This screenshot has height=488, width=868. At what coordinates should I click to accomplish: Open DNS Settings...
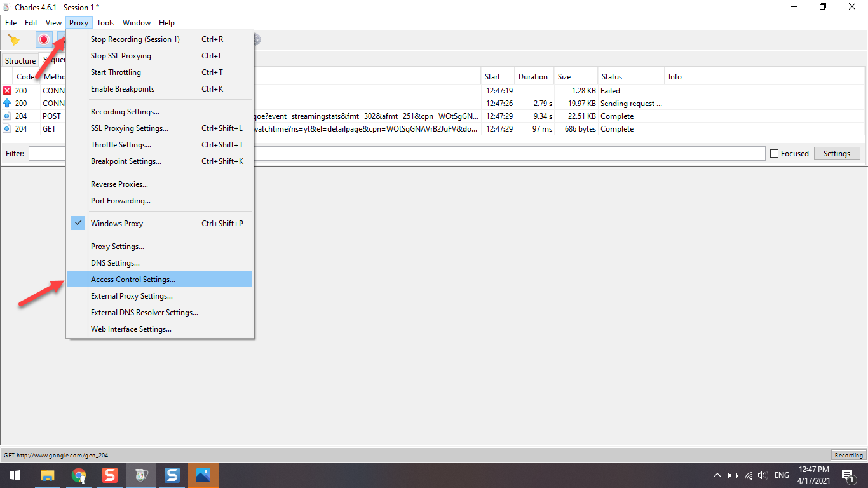click(x=159, y=263)
